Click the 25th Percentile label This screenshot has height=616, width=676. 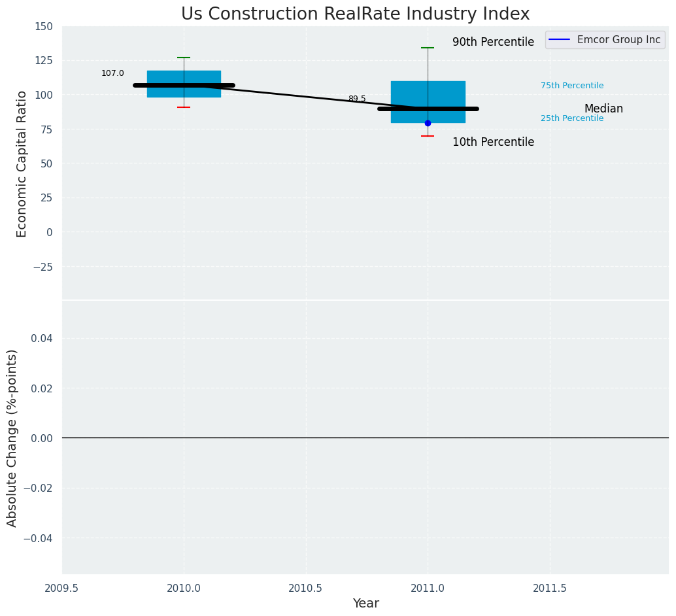click(571, 118)
